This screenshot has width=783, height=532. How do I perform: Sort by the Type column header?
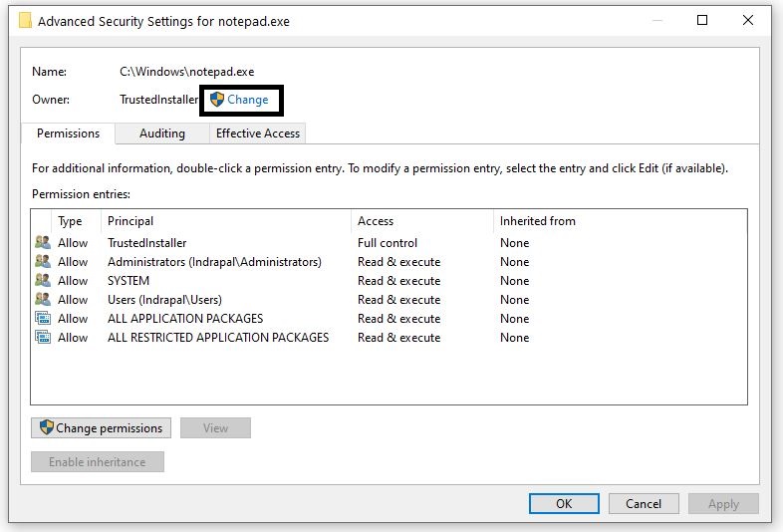point(77,221)
